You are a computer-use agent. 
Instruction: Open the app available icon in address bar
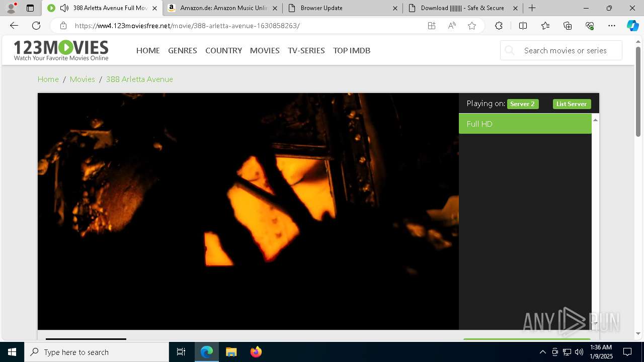click(x=432, y=26)
